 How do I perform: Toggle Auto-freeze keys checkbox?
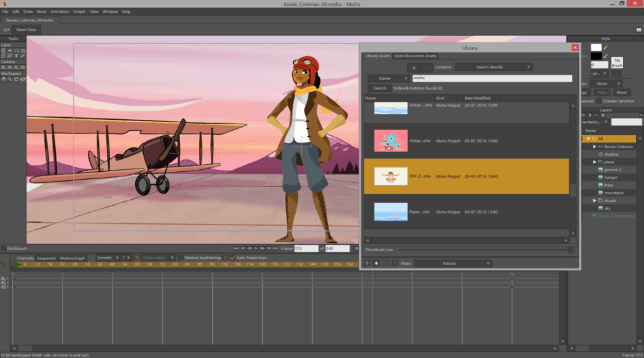pos(232,258)
